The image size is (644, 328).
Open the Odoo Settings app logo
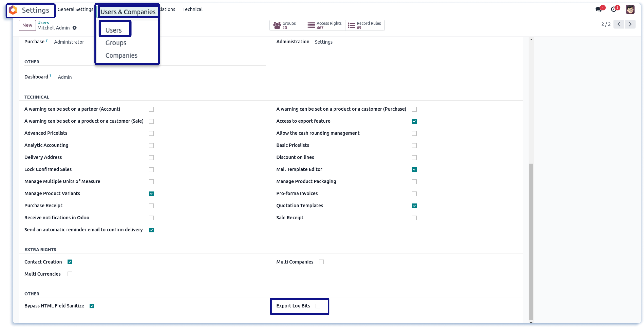[x=13, y=10]
